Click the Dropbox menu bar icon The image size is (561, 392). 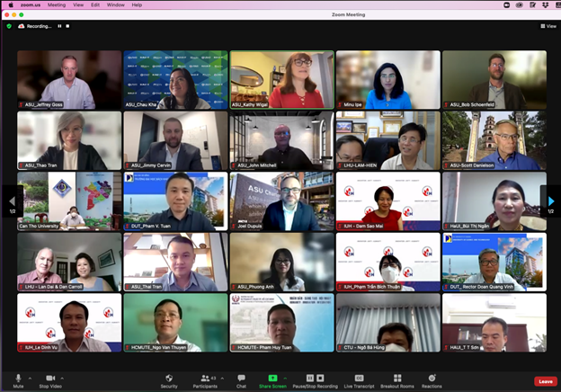545,5
